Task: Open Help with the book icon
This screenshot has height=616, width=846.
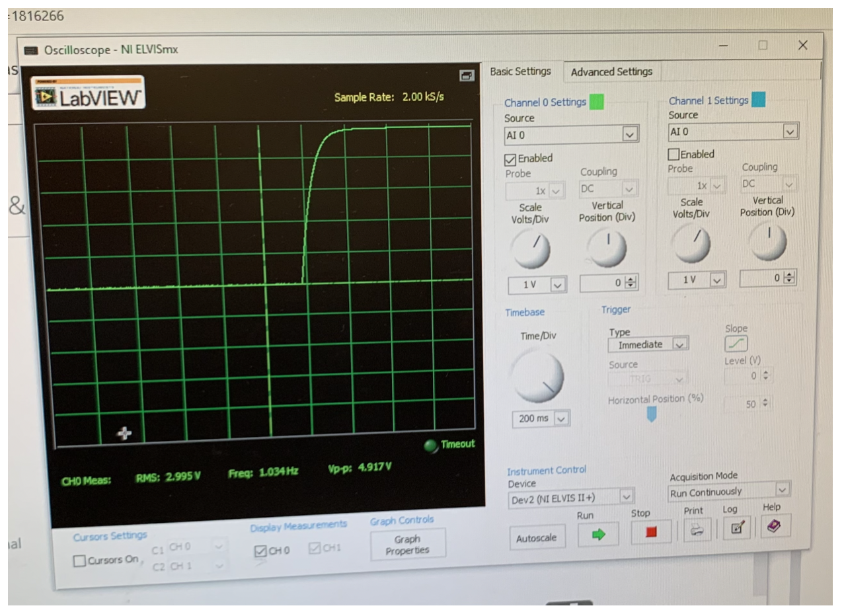Action: [775, 526]
